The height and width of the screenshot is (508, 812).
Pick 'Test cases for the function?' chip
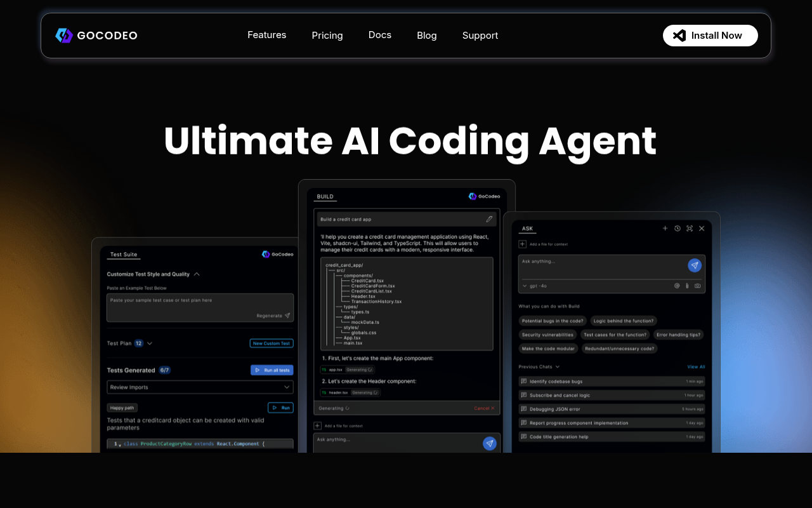pos(615,335)
